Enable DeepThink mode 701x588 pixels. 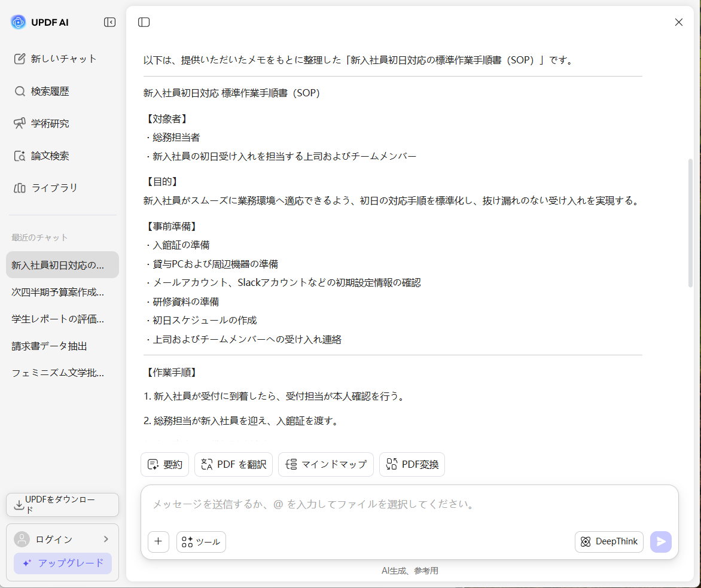click(x=609, y=542)
